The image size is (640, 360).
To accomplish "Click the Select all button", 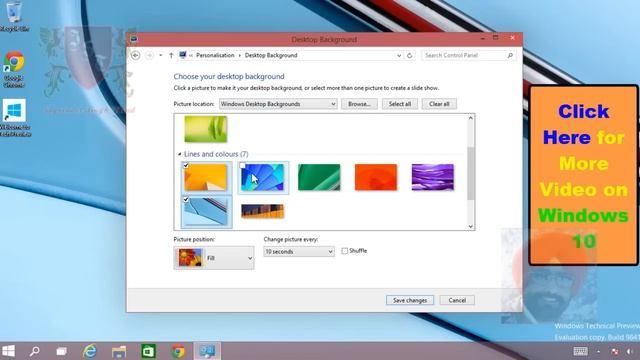I will click(400, 104).
